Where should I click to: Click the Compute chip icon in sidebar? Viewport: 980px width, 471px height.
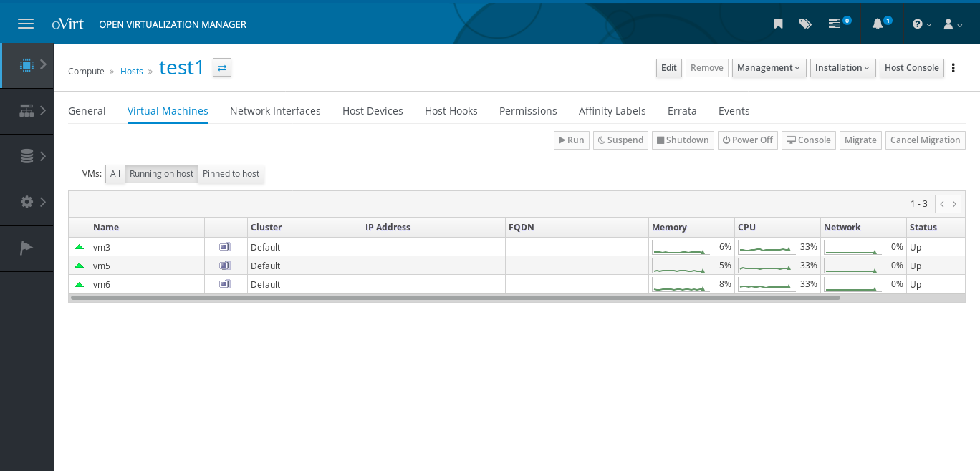[27, 65]
